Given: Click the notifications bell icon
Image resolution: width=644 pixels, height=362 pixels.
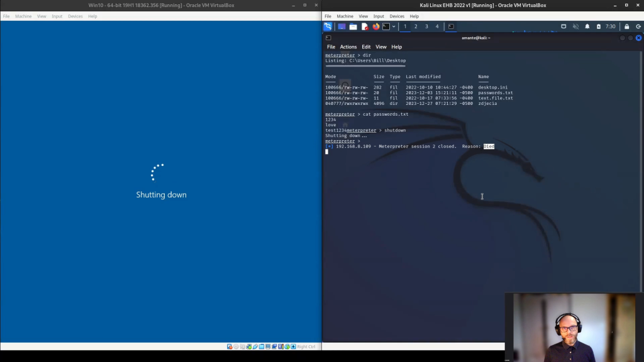Looking at the screenshot, I should 587,26.
